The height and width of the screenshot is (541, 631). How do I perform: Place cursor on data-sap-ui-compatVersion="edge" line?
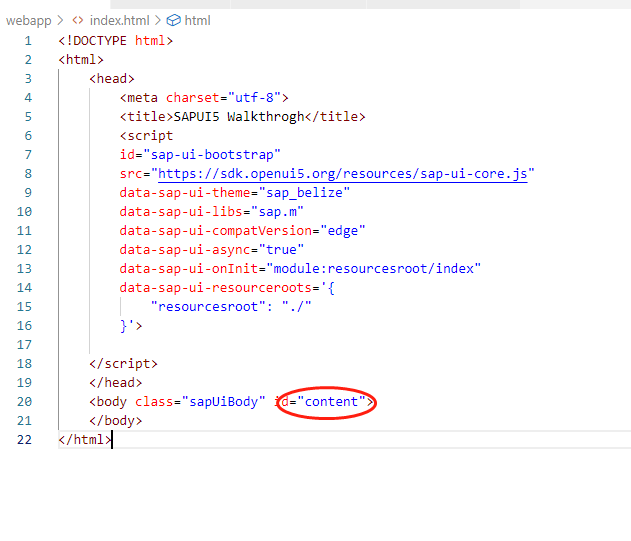tap(242, 231)
